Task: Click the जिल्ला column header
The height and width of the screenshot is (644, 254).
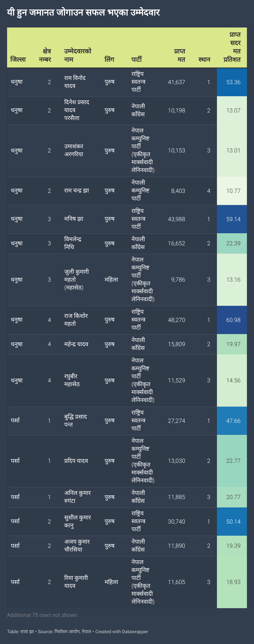Action: 18,60
